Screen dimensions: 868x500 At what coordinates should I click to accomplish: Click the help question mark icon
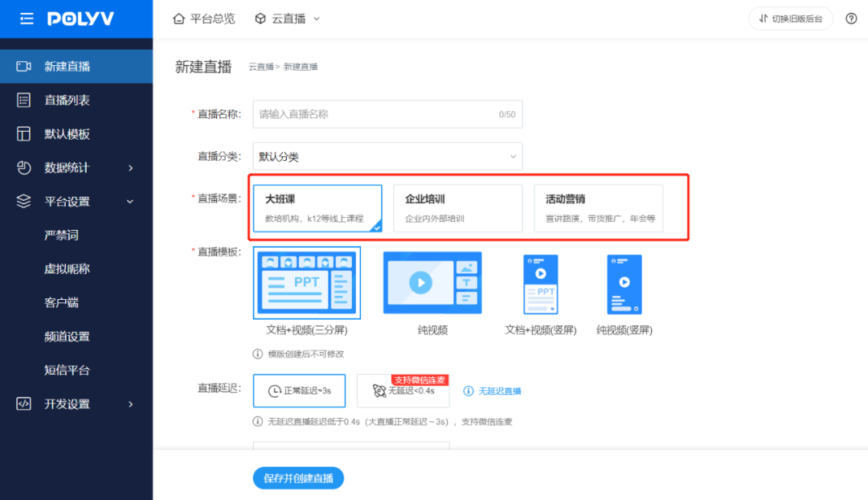pyautogui.click(x=851, y=18)
